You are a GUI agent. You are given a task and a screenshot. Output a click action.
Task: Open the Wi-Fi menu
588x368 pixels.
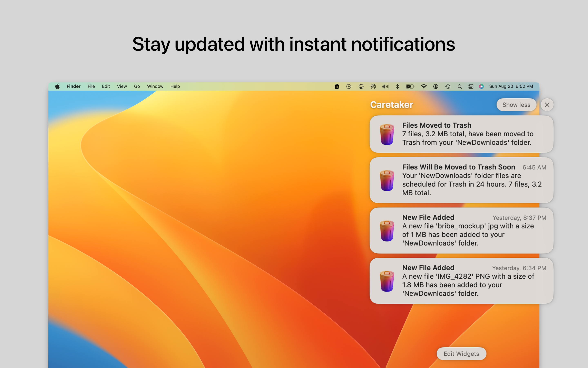point(423,86)
